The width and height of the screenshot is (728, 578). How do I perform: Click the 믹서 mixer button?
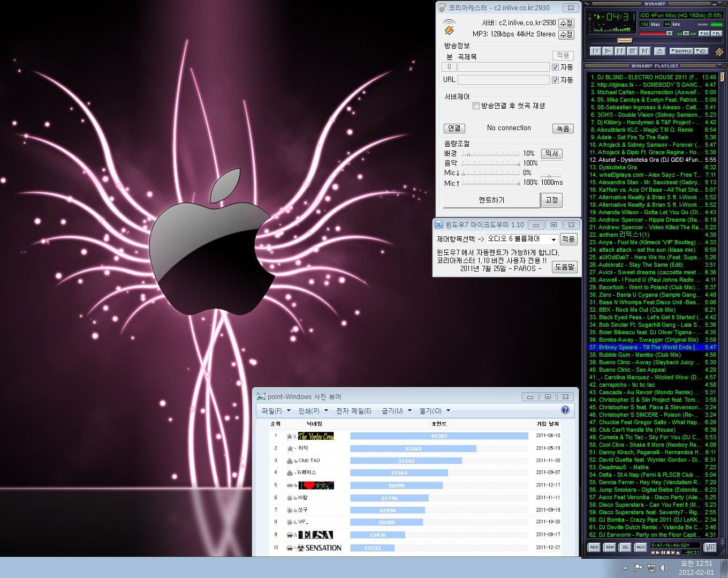tap(552, 153)
